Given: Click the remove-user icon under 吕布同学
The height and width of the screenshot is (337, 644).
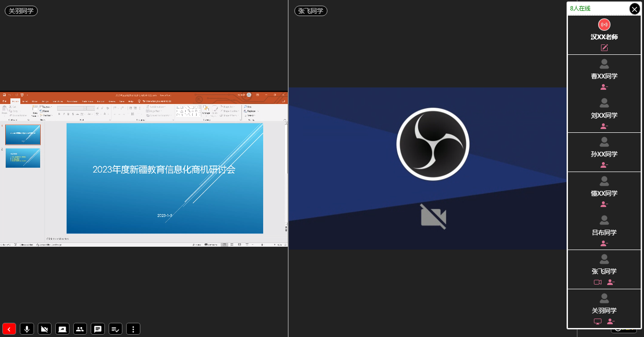Looking at the screenshot, I should (604, 243).
